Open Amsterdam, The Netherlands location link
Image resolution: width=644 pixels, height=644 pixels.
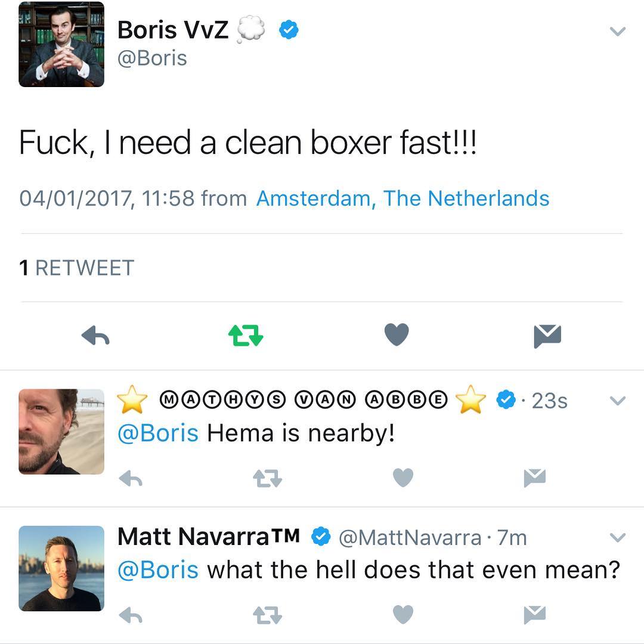(x=402, y=198)
